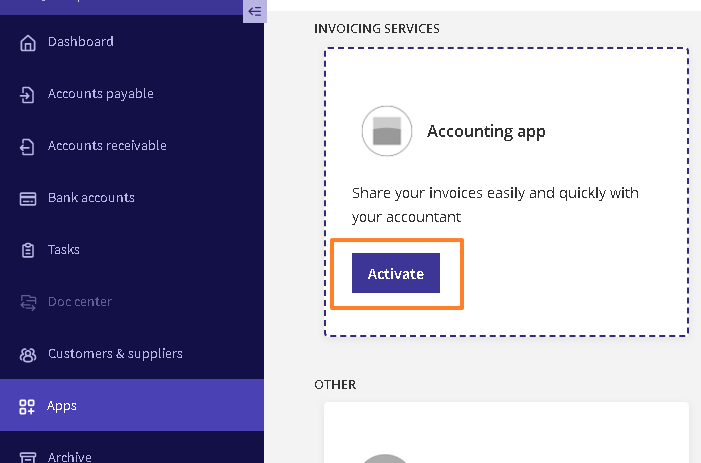Click the Bank accounts card icon

click(x=28, y=198)
